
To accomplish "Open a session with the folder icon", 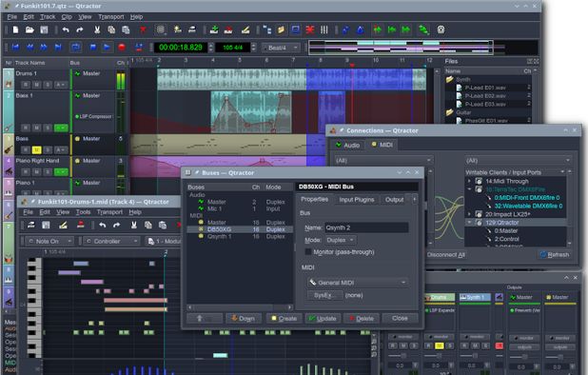I will pos(29,30).
